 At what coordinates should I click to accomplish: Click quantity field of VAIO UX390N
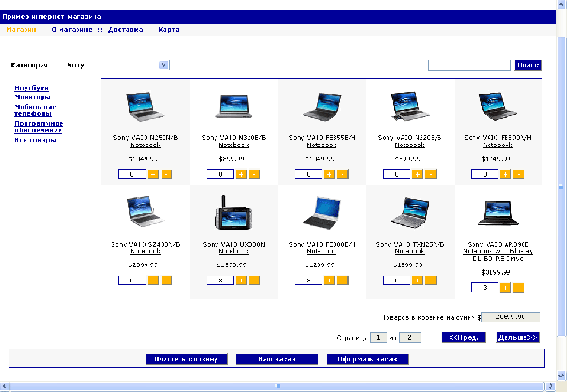pyautogui.click(x=220, y=281)
